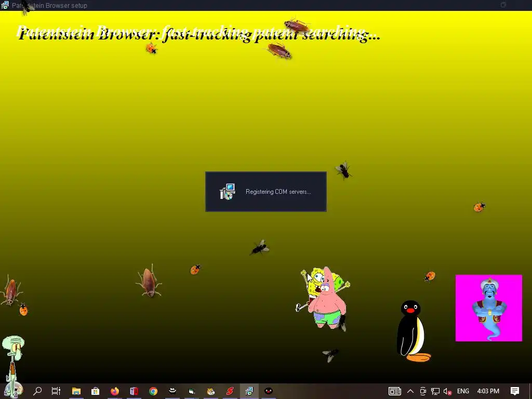Click the blue genie on the magenta square
532x399 pixels.
point(489,308)
